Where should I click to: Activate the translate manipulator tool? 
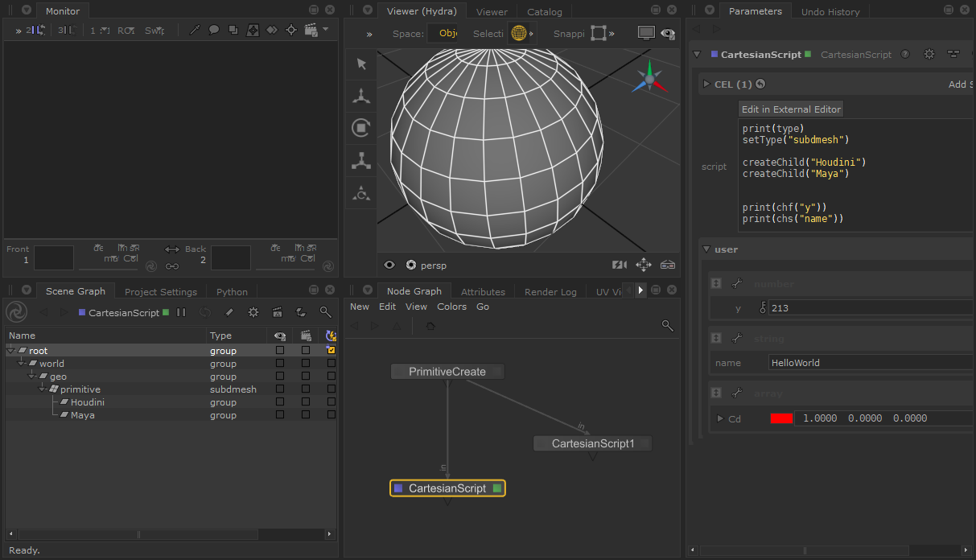[361, 97]
